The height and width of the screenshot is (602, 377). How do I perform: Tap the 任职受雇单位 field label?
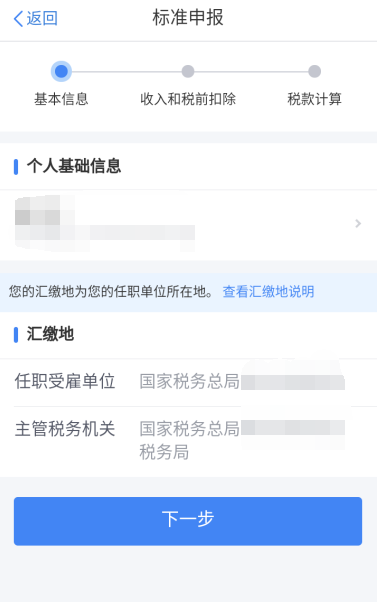click(65, 382)
